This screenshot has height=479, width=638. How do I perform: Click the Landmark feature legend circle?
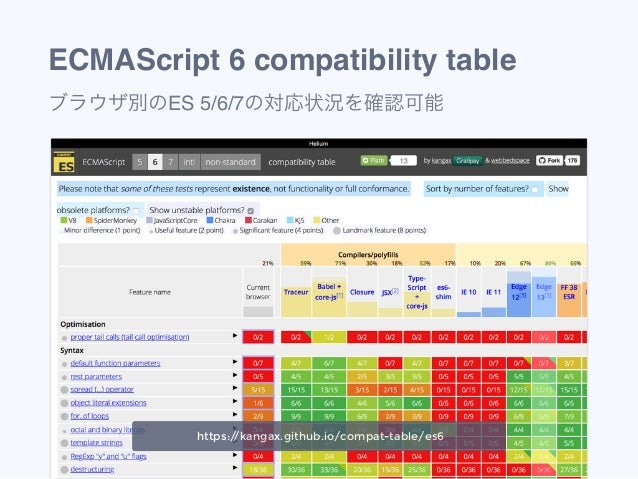pyautogui.click(x=337, y=231)
